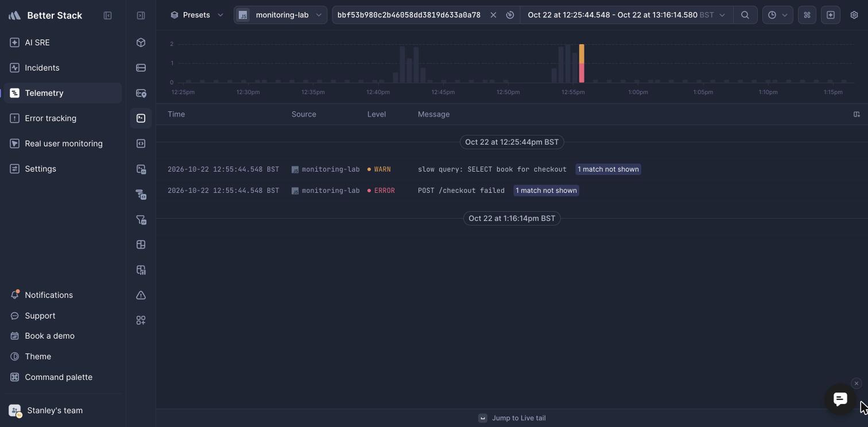Click the Support link
The width and height of the screenshot is (868, 427).
coord(63,316)
